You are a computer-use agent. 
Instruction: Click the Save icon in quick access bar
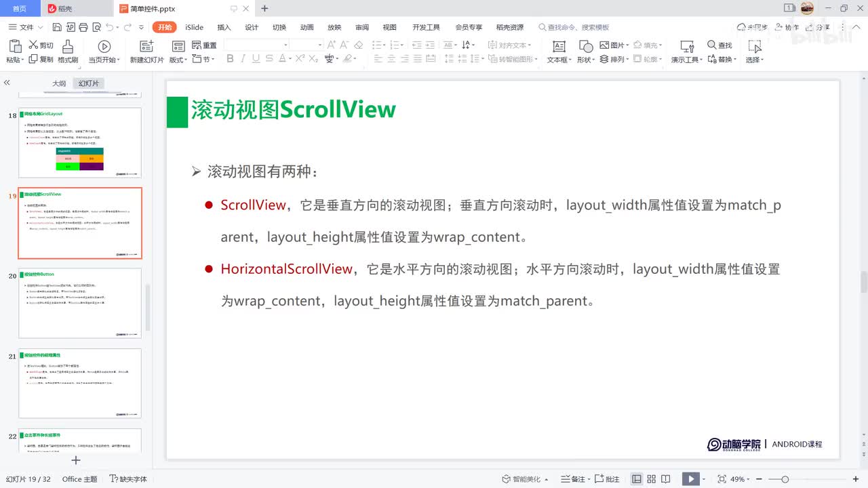click(x=57, y=27)
